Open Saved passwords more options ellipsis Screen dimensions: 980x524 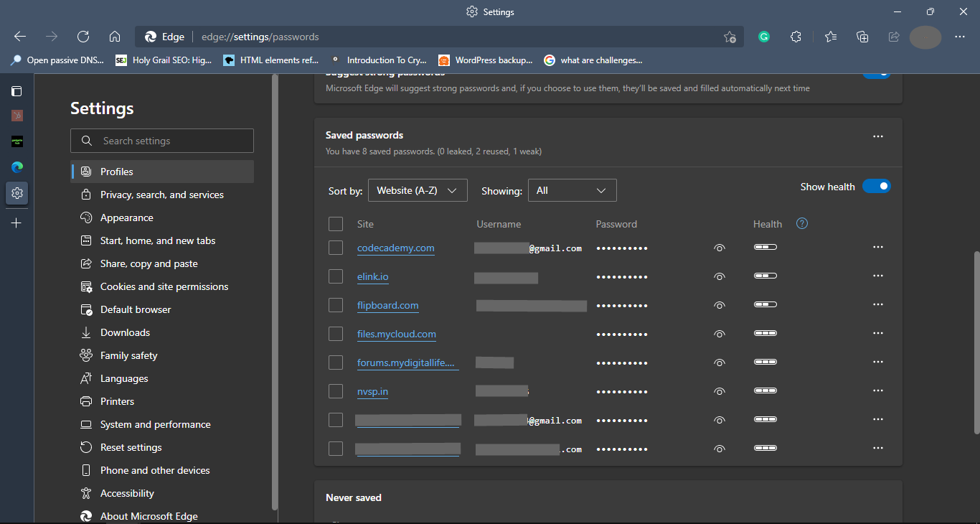877,136
